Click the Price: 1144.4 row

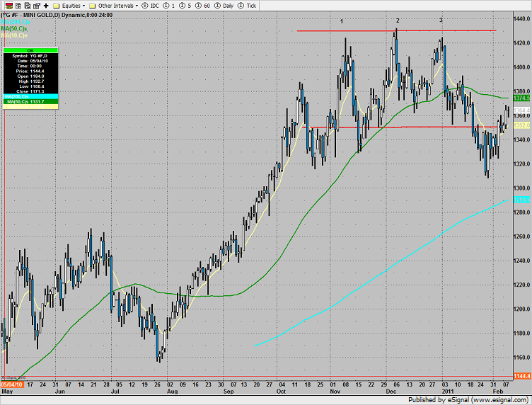point(30,71)
